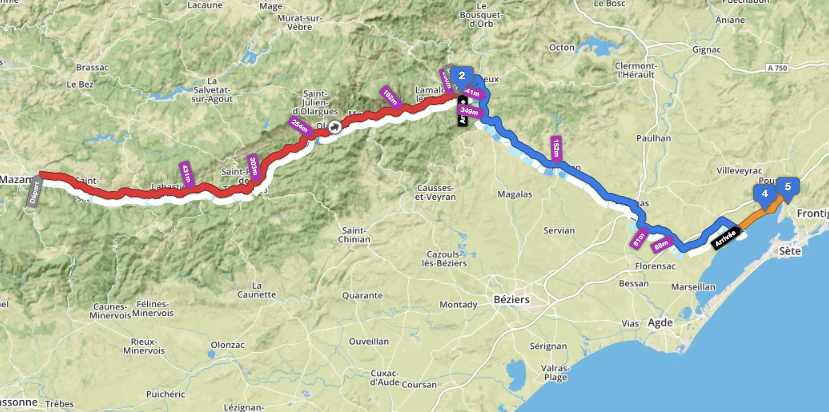
Task: Click the Agde town label
Action: pos(661,323)
